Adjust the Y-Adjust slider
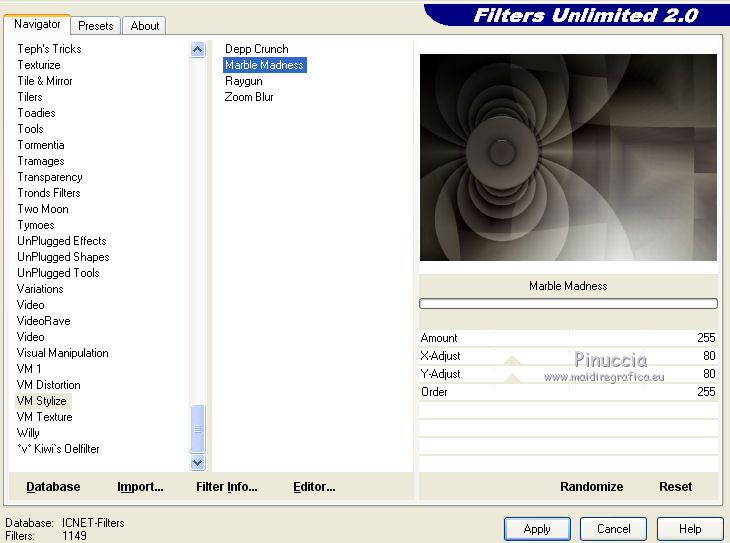The width and height of the screenshot is (730, 543). click(568, 373)
